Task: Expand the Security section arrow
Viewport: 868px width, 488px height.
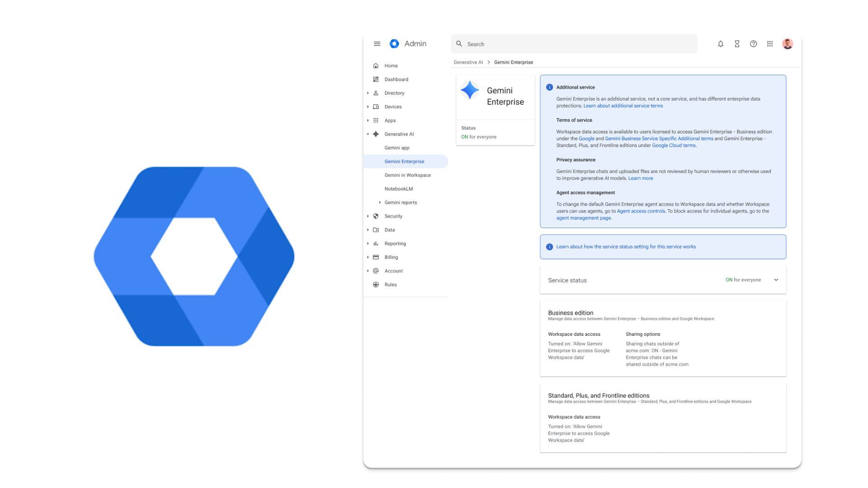Action: (x=368, y=216)
